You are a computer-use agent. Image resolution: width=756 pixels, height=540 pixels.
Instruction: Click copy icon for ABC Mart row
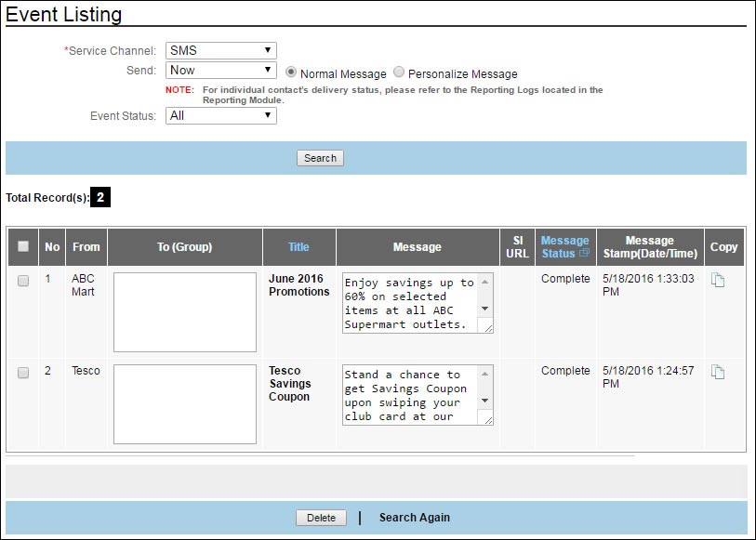718,280
